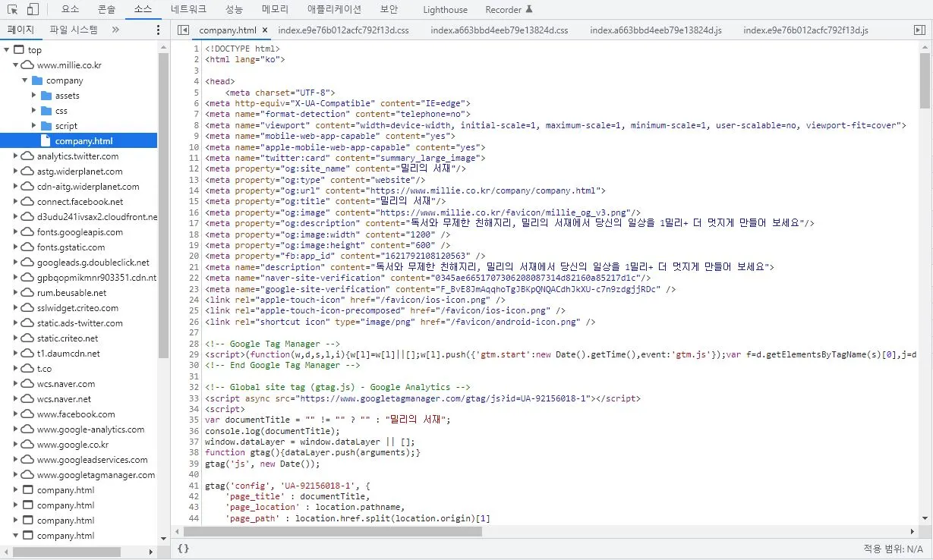This screenshot has width=933, height=560.
Task: Click the www.facebook.com cloud icon
Action: tap(28, 414)
